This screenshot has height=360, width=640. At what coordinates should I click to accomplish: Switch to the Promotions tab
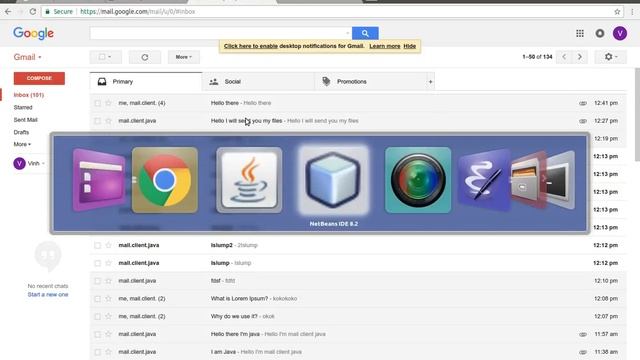371,82
